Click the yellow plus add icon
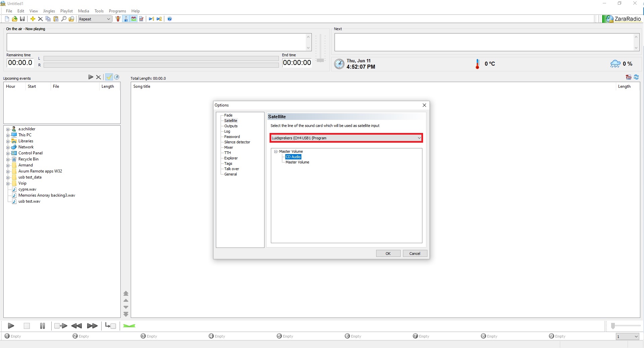Image resolution: width=644 pixels, height=348 pixels. [33, 19]
